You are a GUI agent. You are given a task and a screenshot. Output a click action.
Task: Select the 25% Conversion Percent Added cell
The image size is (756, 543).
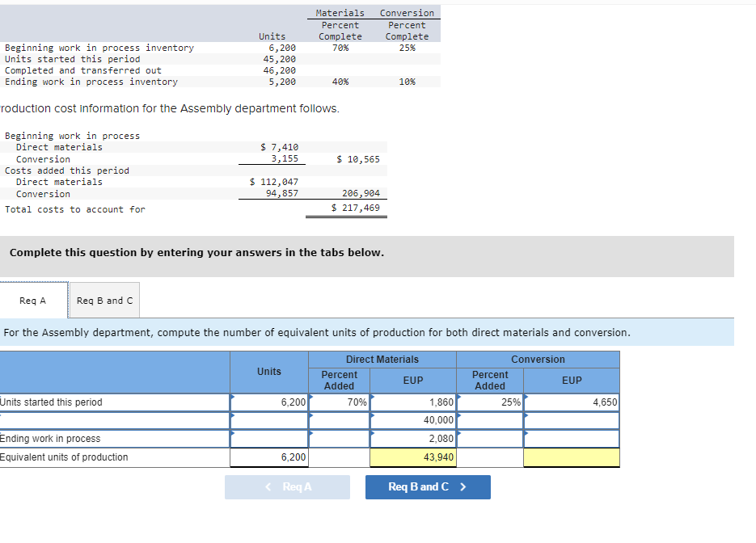(489, 402)
